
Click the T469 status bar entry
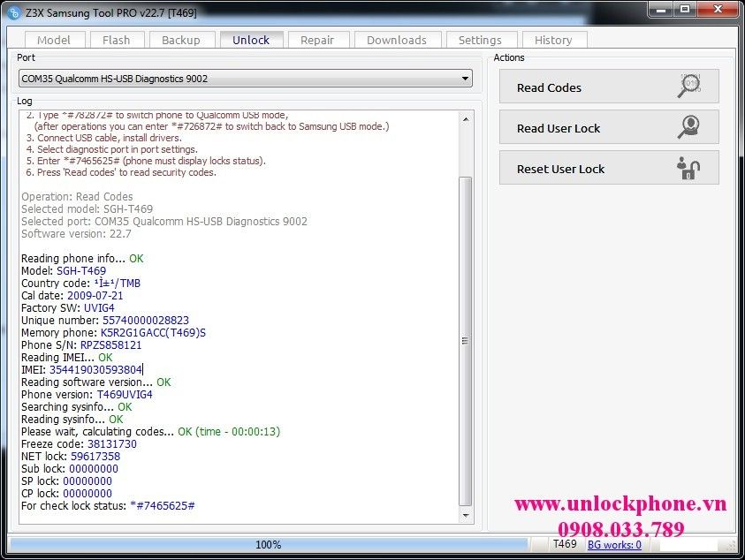point(565,544)
